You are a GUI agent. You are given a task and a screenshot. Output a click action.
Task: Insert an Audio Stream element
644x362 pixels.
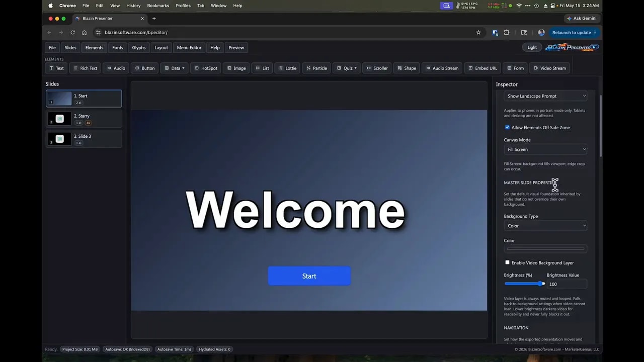click(x=442, y=68)
